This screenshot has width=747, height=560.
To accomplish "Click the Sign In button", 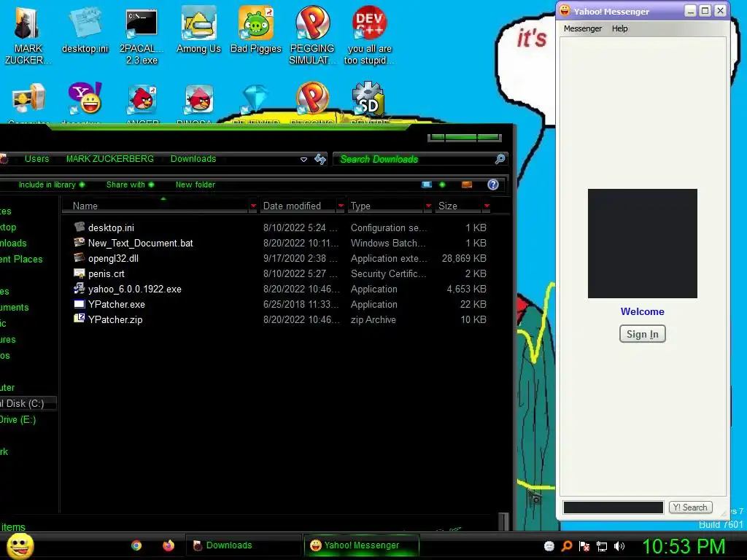I will click(642, 334).
